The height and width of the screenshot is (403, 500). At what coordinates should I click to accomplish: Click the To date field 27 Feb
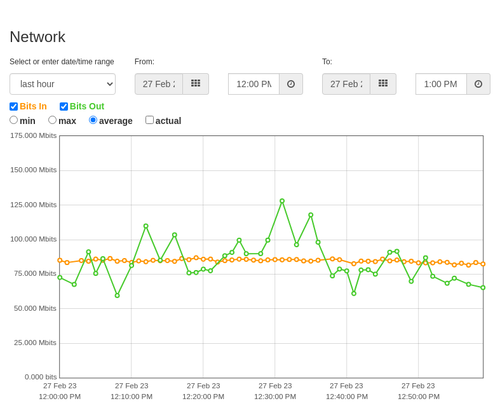coord(346,84)
